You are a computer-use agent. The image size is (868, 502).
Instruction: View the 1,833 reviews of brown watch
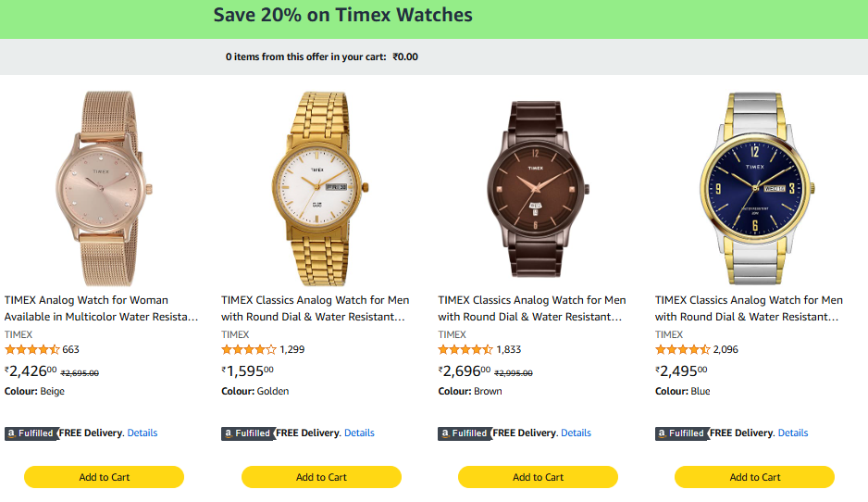pos(509,350)
